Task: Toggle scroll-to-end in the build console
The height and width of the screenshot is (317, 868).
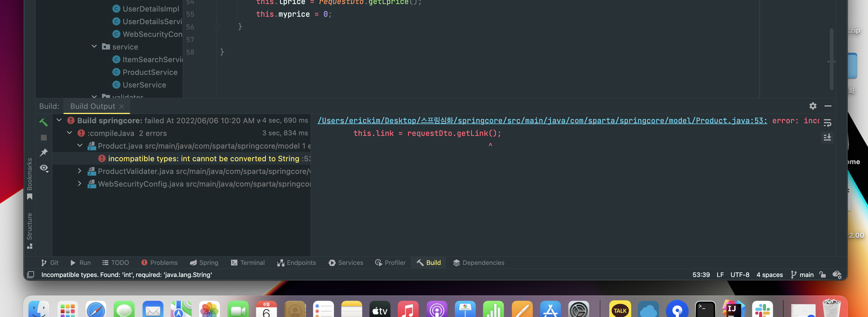Action: (827, 137)
